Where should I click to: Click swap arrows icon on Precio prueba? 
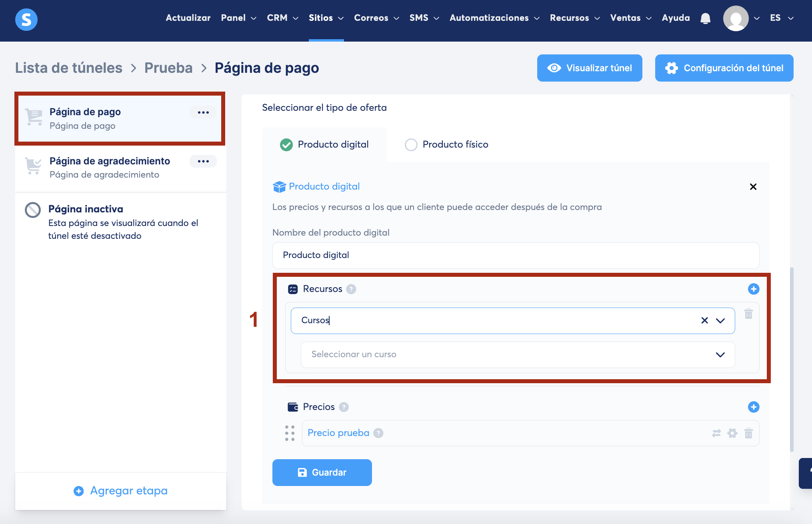tap(716, 433)
